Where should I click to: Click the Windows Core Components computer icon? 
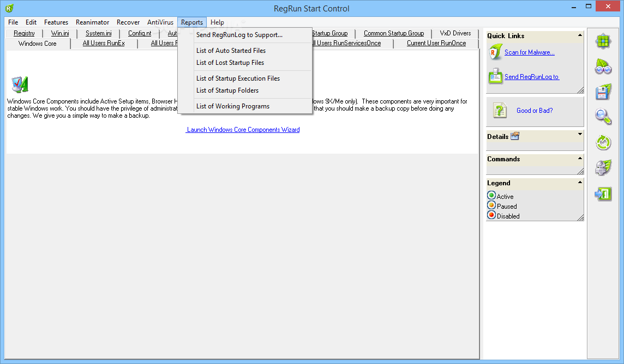pyautogui.click(x=20, y=84)
